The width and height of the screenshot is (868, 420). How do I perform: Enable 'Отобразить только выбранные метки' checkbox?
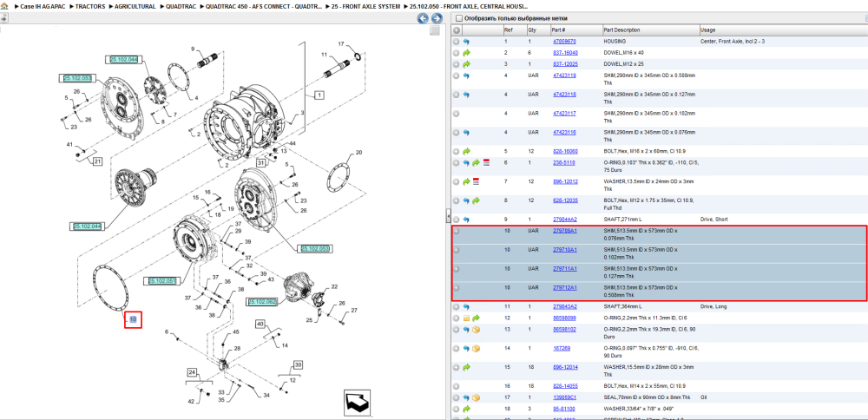[x=458, y=18]
